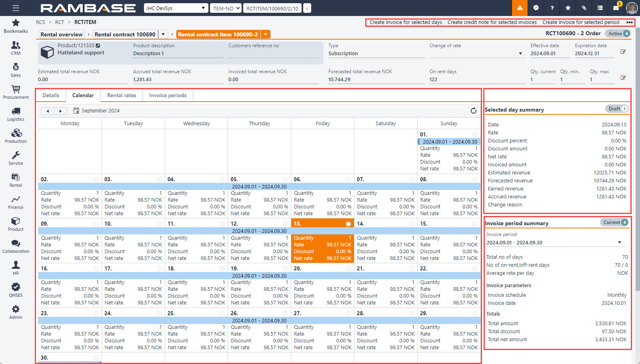
Task: Select the day 29 radio button
Action: coord(474,314)
